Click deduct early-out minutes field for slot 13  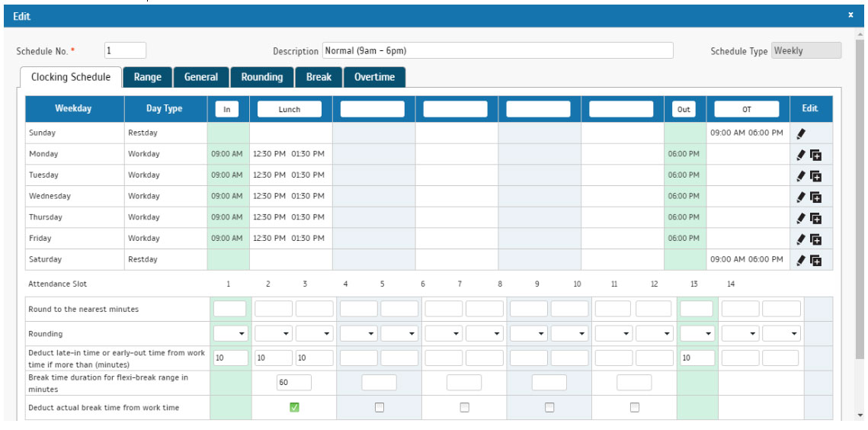click(697, 358)
